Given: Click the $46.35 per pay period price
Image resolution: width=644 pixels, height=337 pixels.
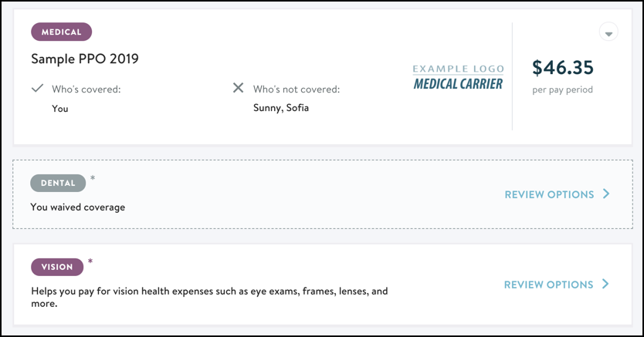Looking at the screenshot, I should click(563, 67).
